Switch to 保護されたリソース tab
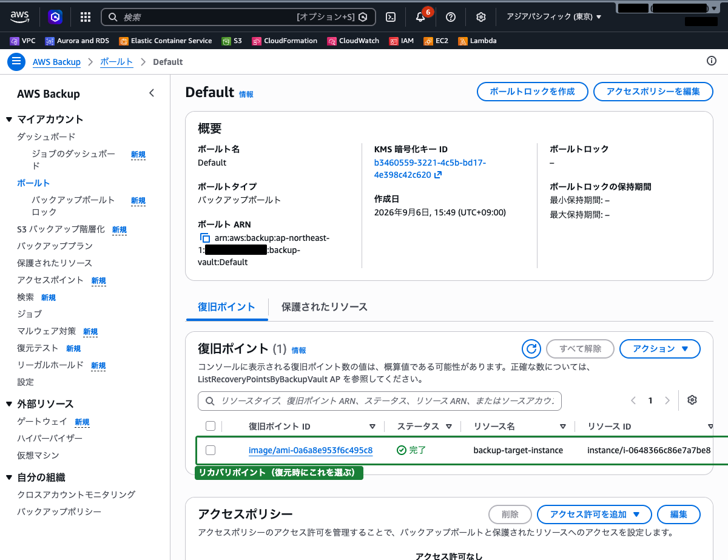The image size is (728, 560). 325,307
